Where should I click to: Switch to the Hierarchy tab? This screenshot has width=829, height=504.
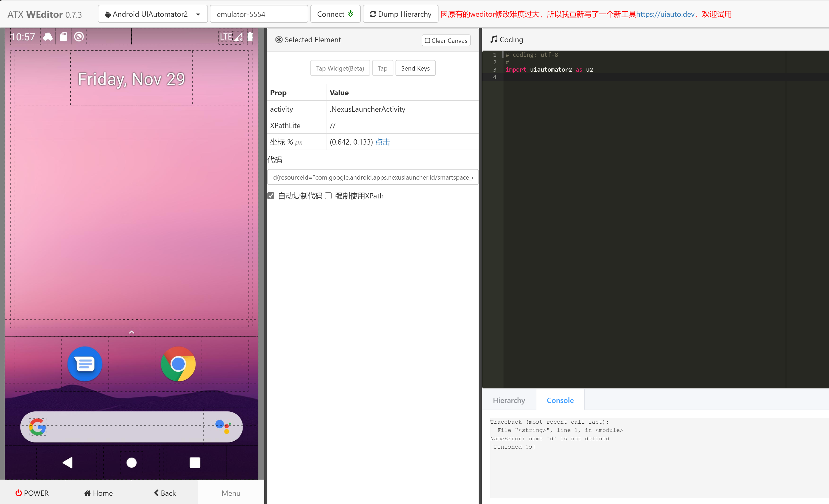coord(509,400)
